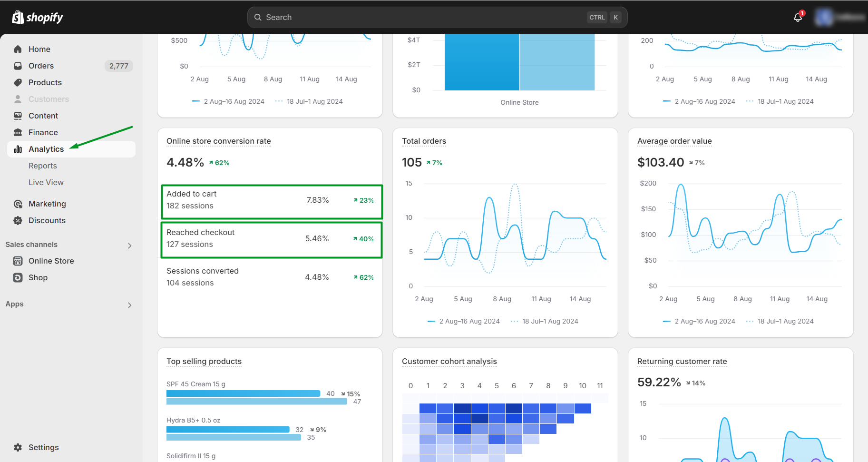Click the Shopify logo
868x462 pixels.
(x=37, y=17)
